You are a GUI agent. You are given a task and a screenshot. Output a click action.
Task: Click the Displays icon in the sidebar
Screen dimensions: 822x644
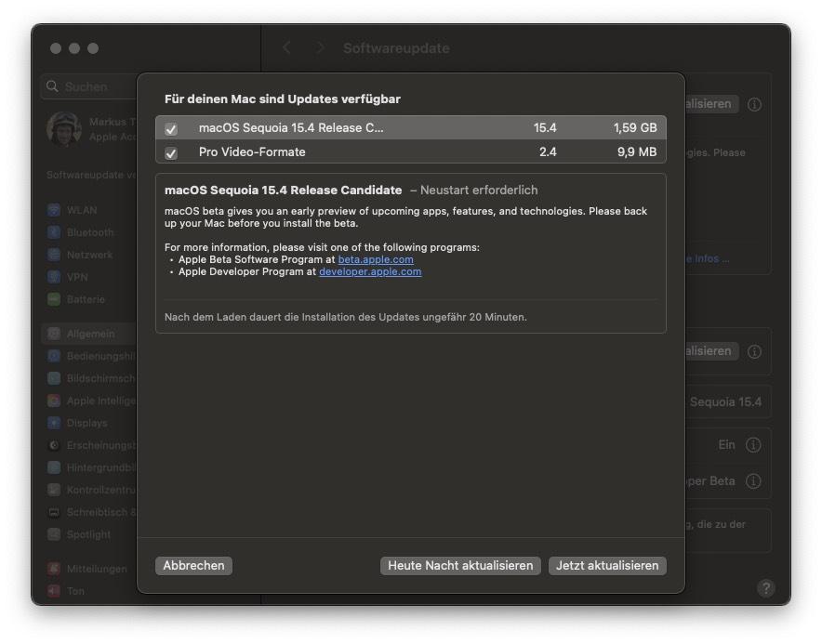click(54, 423)
